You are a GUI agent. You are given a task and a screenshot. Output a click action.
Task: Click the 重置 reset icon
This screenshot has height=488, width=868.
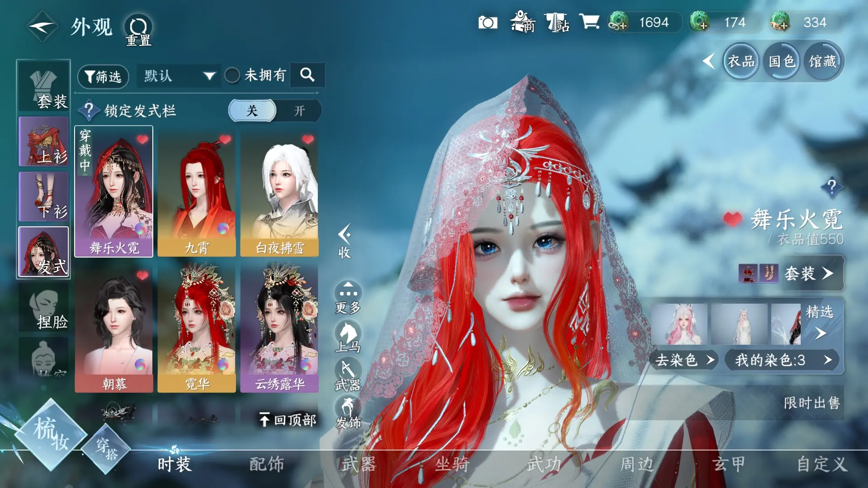coord(138,30)
